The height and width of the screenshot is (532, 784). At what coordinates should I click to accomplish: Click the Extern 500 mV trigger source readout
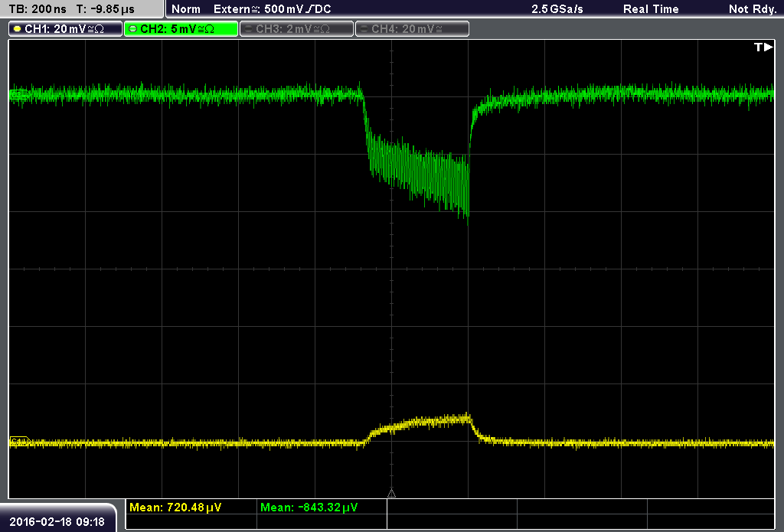tap(272, 9)
